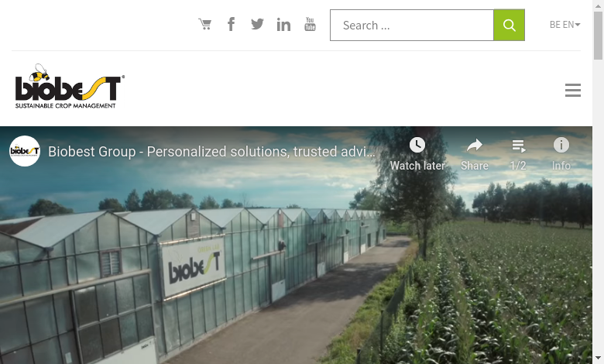604x364 pixels.
Task: Visit the Biobest Facebook page icon
Action: coord(231,24)
